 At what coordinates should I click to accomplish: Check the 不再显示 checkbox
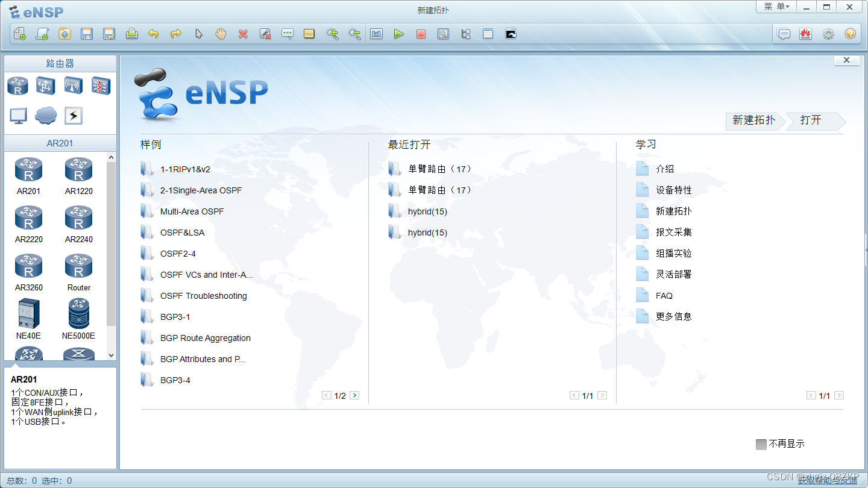[x=761, y=443]
